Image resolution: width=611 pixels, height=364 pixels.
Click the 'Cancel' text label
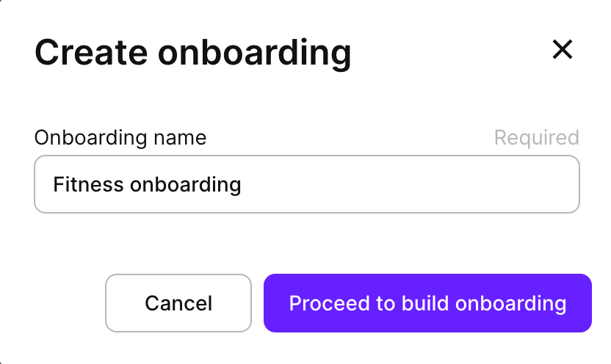click(178, 303)
